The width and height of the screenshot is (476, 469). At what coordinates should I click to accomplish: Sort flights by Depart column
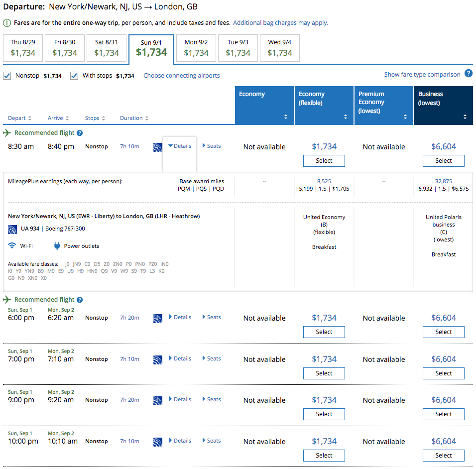[19, 118]
